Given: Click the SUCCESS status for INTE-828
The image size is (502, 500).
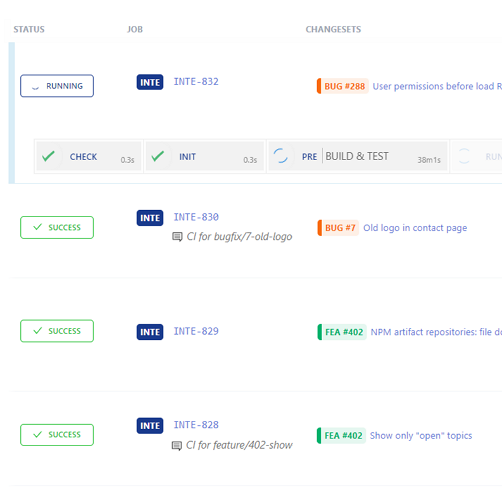Looking at the screenshot, I should pyautogui.click(x=57, y=435).
